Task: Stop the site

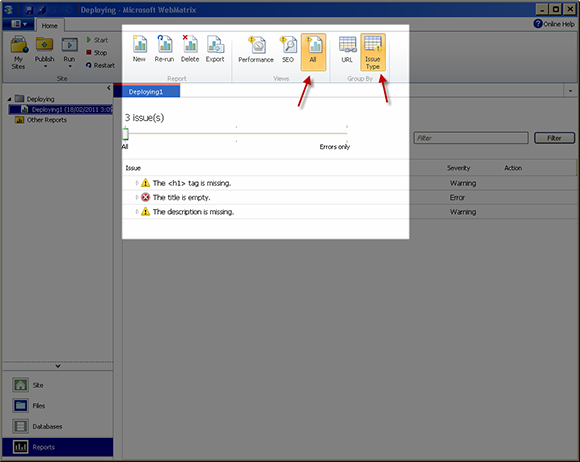Action: tap(97, 53)
